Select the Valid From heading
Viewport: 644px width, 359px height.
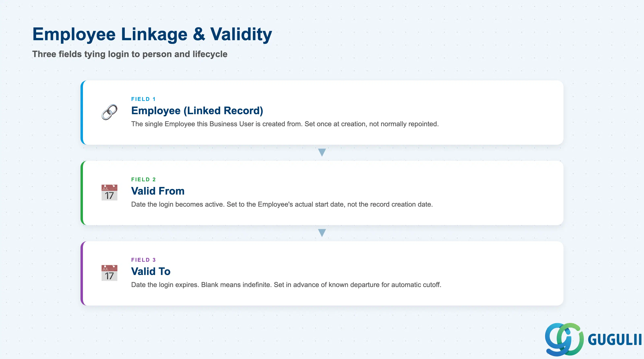coord(158,191)
